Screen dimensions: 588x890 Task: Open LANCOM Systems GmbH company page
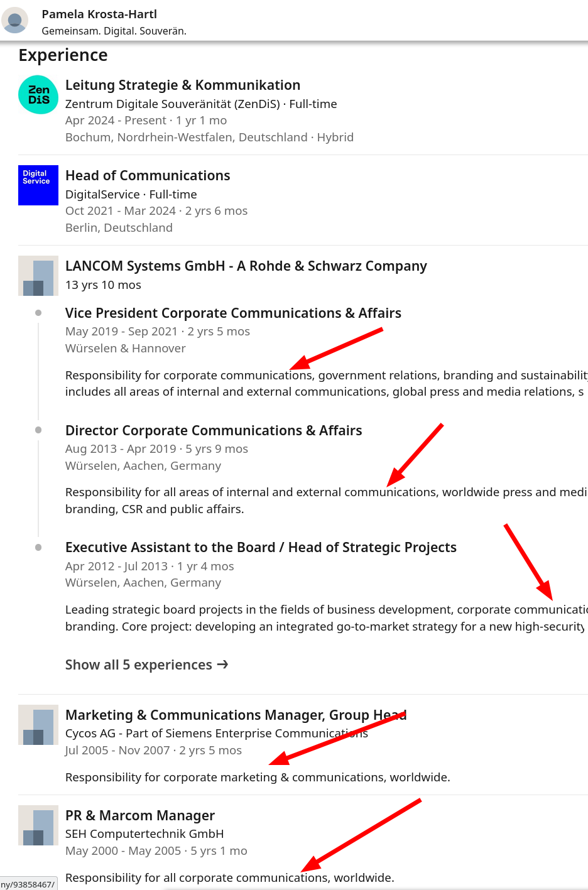click(x=246, y=266)
